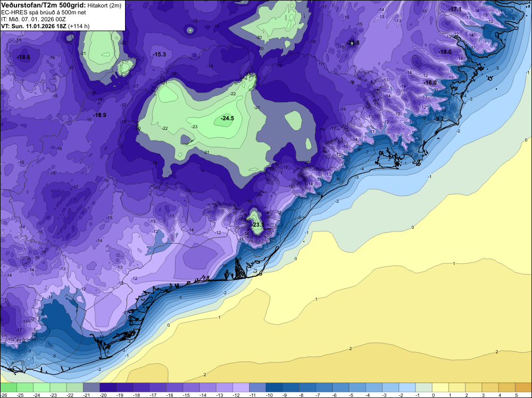Click the valid time 'VT: Sun. 11.01.2026 18Z'

(34, 26)
